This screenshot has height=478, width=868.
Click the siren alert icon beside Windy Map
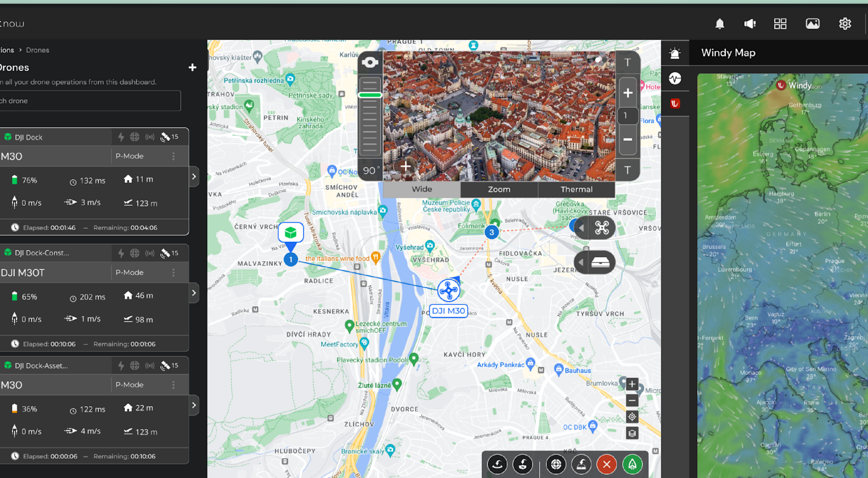tap(675, 53)
